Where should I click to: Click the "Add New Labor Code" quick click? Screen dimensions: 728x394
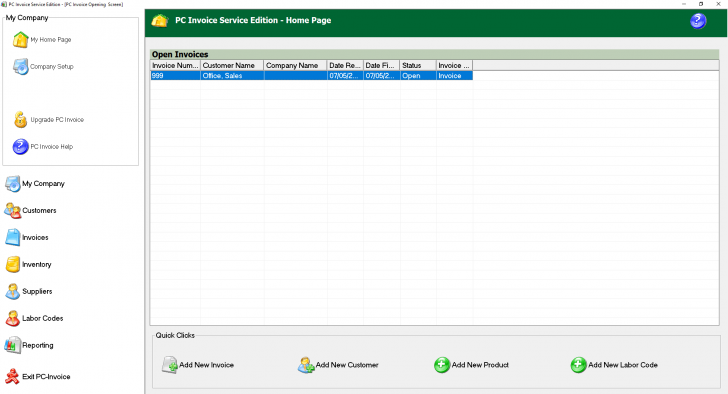[623, 365]
